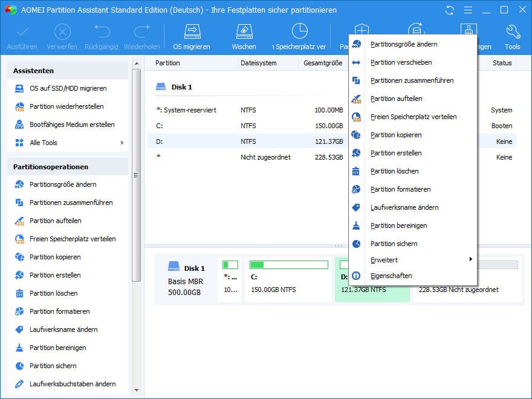Choose Partition formatieren in context menu
The image size is (532, 399).
[413, 189]
